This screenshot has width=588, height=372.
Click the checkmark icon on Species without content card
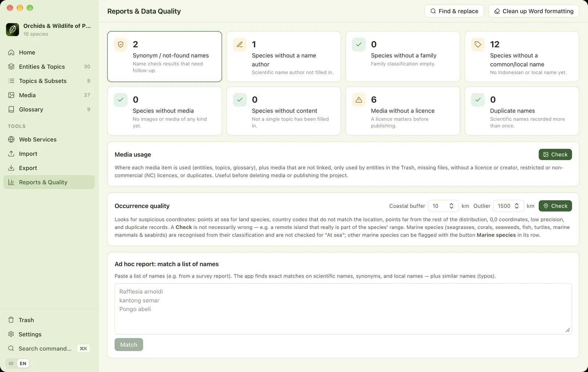pyautogui.click(x=240, y=100)
